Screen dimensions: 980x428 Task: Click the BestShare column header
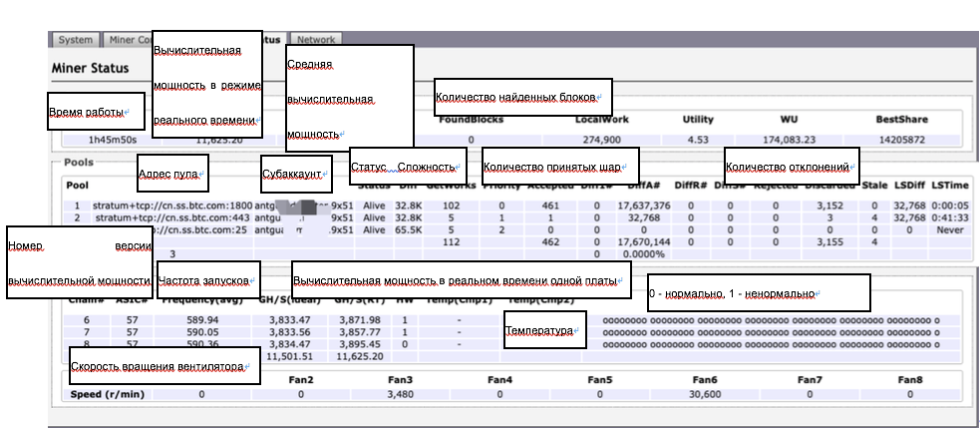pos(902,119)
